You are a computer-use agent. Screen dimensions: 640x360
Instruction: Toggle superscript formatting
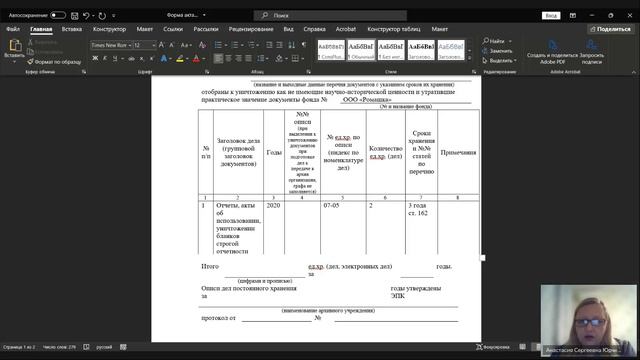click(151, 59)
